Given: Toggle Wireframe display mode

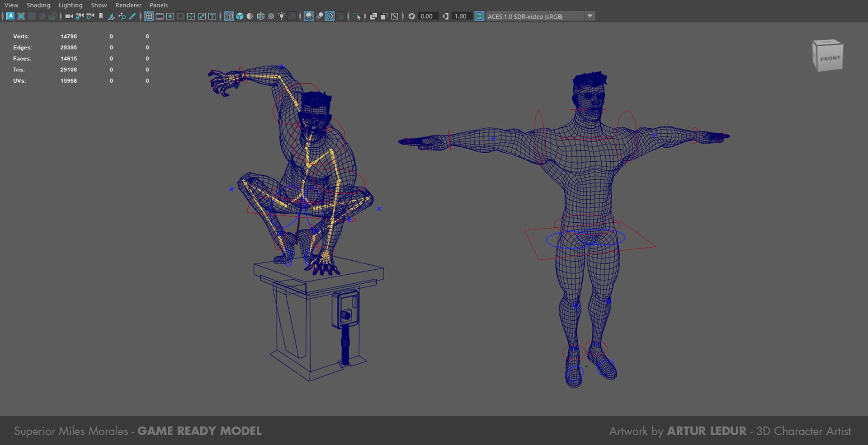Looking at the screenshot, I should coord(229,16).
